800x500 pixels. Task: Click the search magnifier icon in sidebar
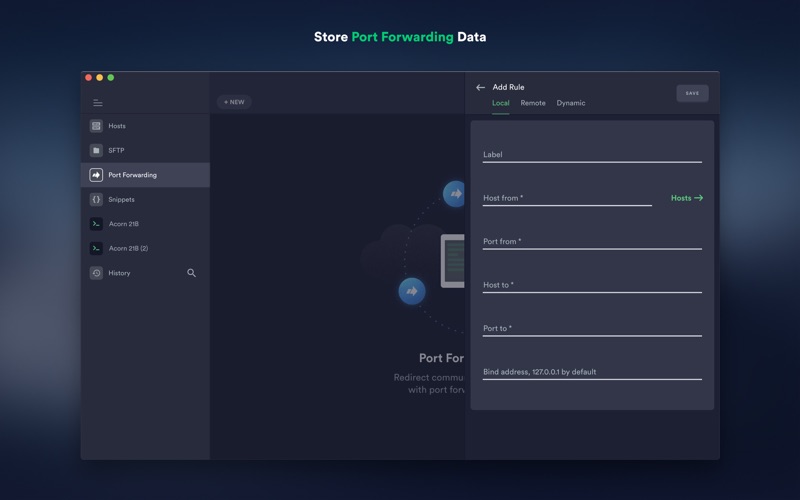[x=191, y=273]
